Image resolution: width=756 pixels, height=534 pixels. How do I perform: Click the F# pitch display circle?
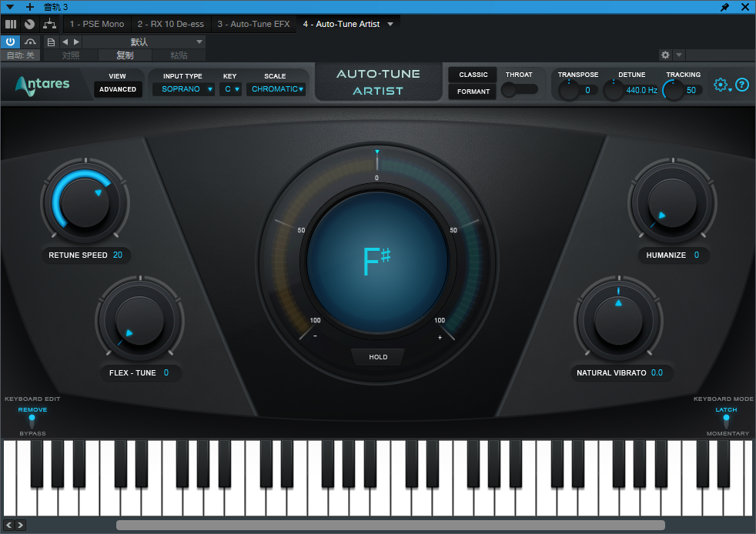pos(377,262)
